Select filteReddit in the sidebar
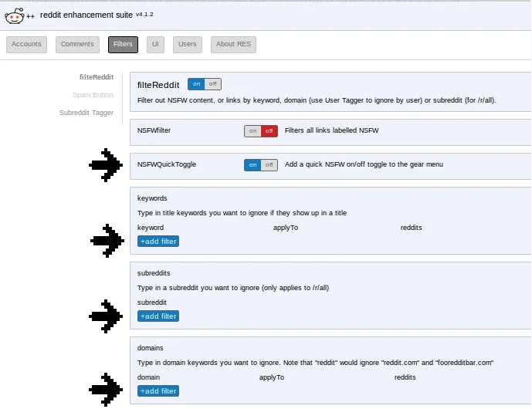The image size is (532, 409). click(97, 77)
